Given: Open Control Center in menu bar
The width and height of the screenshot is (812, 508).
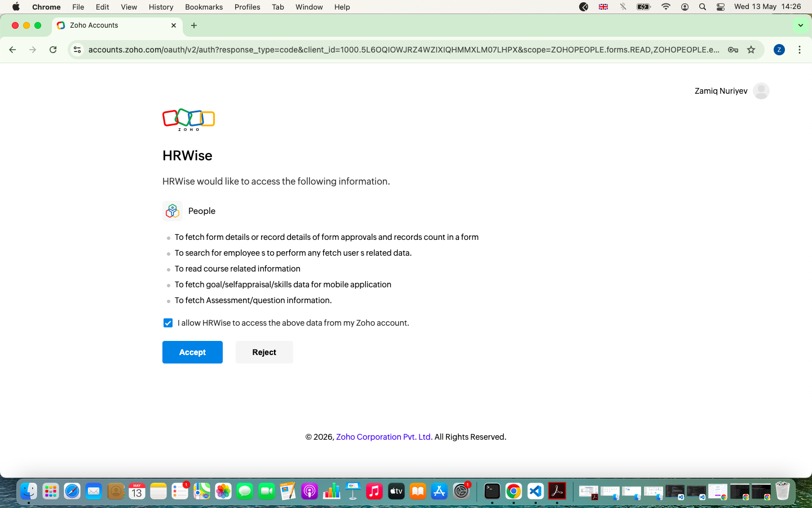Looking at the screenshot, I should [x=721, y=7].
